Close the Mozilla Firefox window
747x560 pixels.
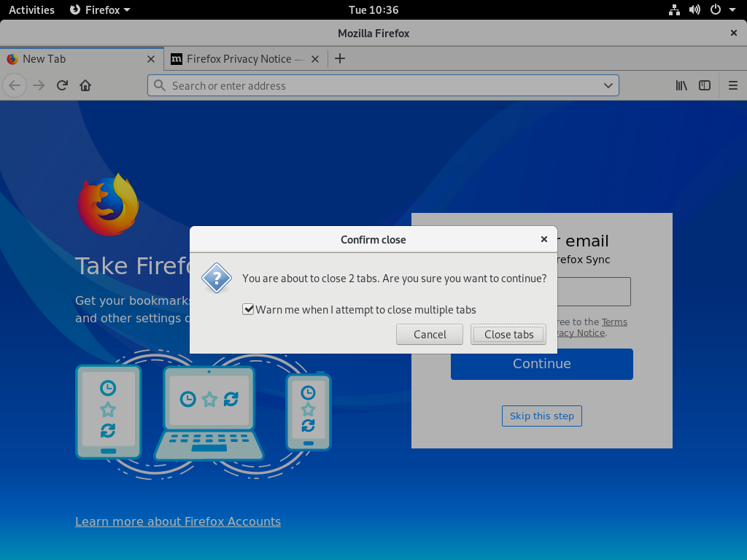[x=734, y=33]
